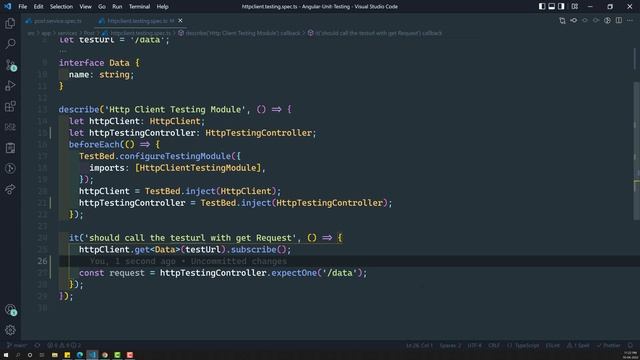Click the CRLF end-of-line status item
The image size is (640, 360).
[x=494, y=345]
